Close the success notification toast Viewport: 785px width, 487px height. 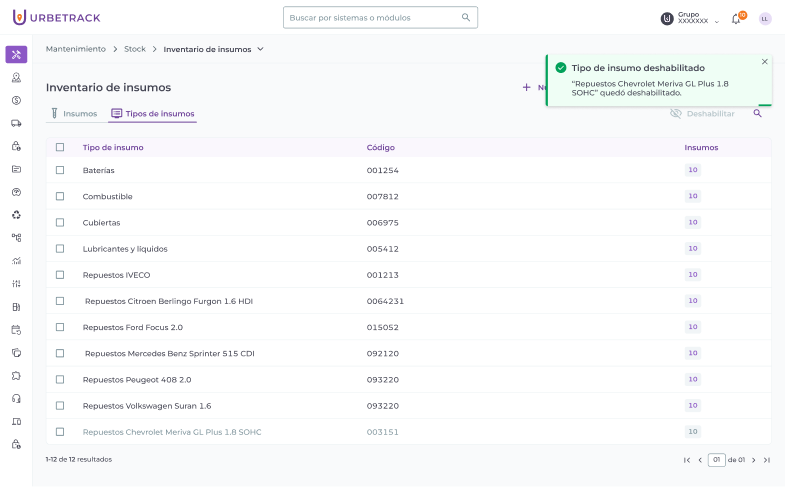[x=765, y=62]
